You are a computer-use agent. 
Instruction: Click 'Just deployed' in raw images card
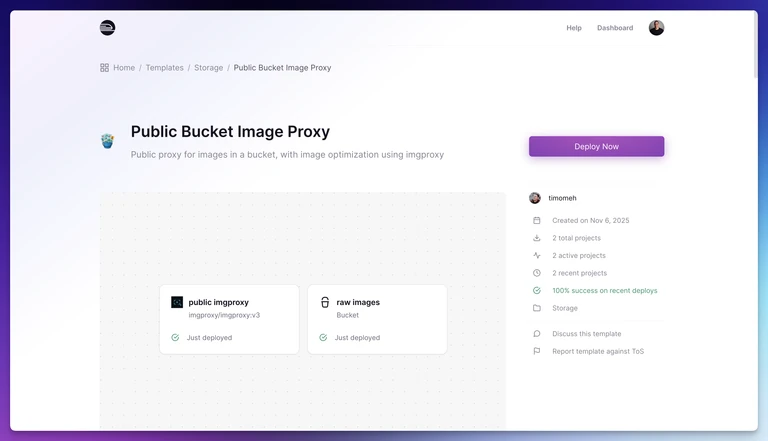point(357,338)
